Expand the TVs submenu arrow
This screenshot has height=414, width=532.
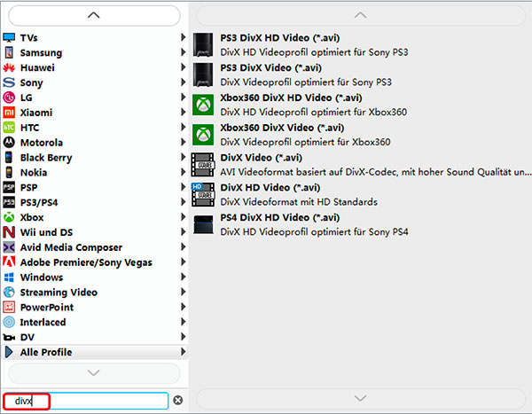coord(183,37)
